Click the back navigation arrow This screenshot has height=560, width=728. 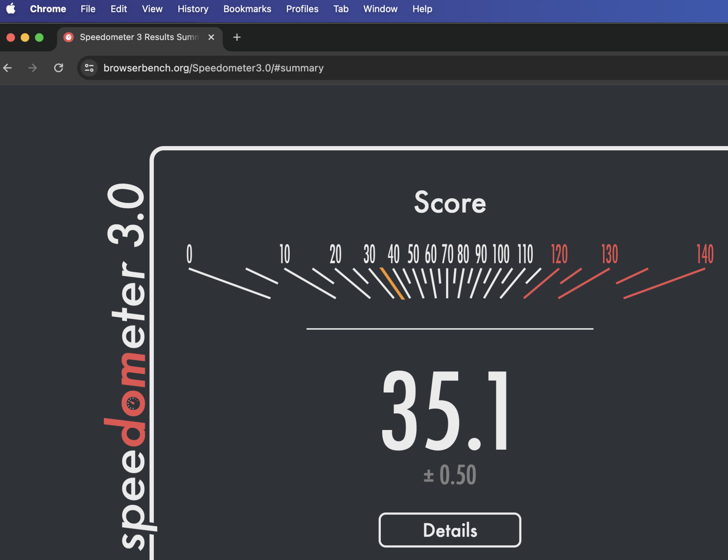click(x=8, y=68)
